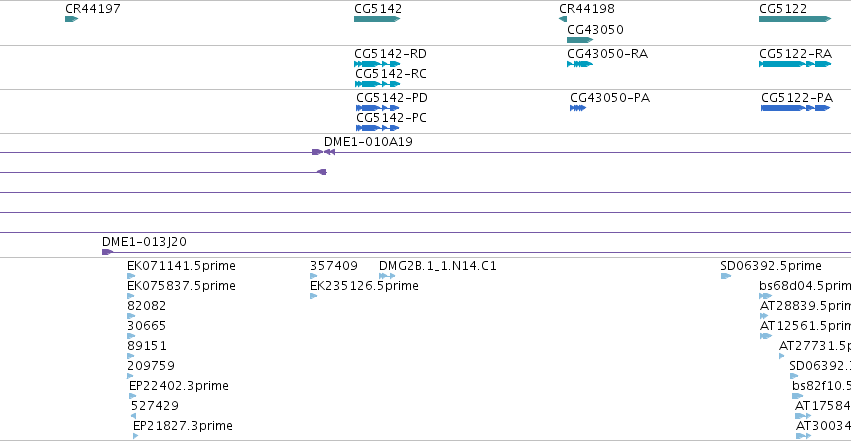This screenshot has width=851, height=441.
Task: Select the feature labeled 89151
Action: point(147,346)
